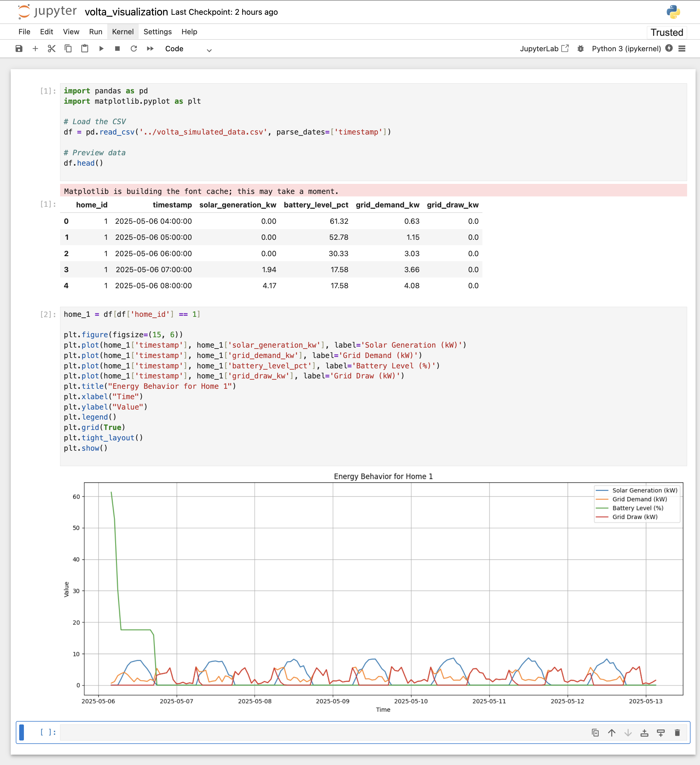The height and width of the screenshot is (765, 700).
Task: Move active cell up arrow icon
Action: 612,732
